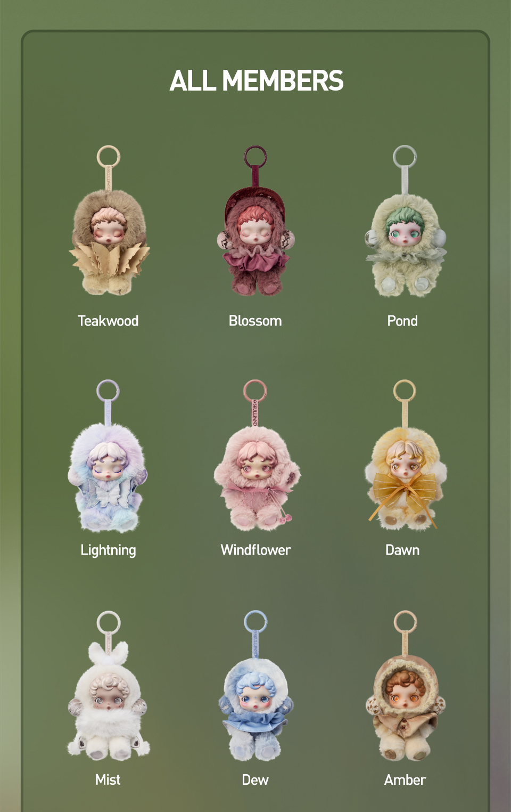Screen dimensions: 511x812
Task: Click the pink Windflower doll image
Action: tap(257, 456)
